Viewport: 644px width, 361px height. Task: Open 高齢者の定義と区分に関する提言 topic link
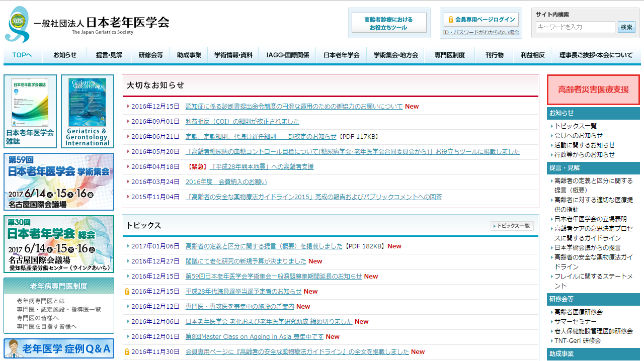pos(264,246)
